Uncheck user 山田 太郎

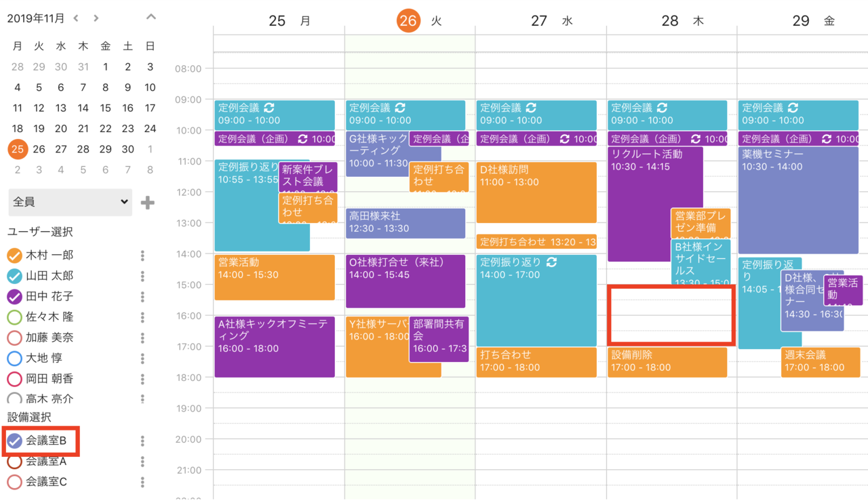(14, 276)
